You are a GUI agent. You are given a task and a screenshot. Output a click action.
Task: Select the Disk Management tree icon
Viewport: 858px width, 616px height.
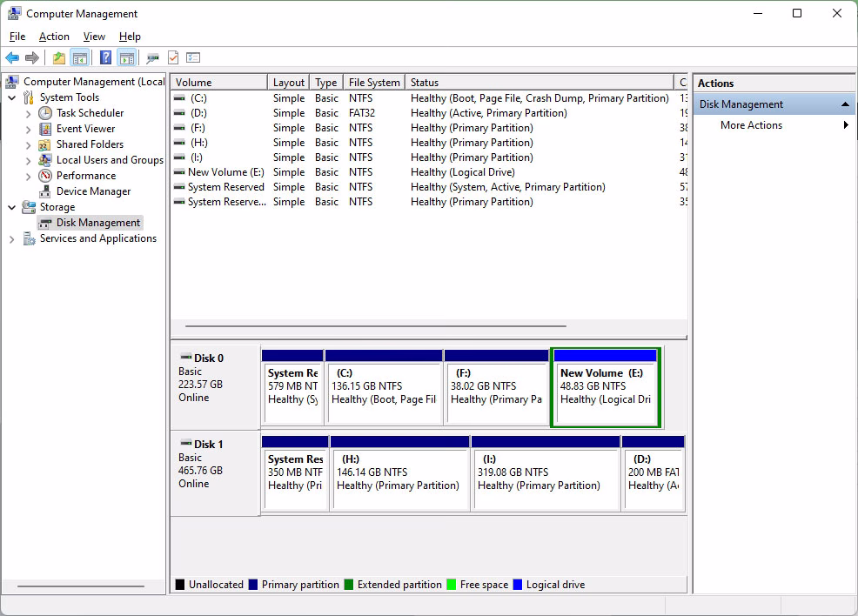45,224
